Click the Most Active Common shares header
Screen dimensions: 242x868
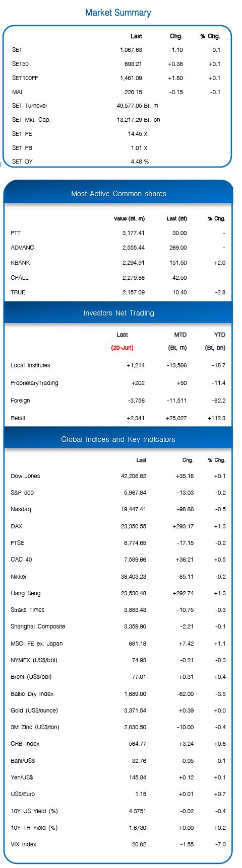coord(118,194)
